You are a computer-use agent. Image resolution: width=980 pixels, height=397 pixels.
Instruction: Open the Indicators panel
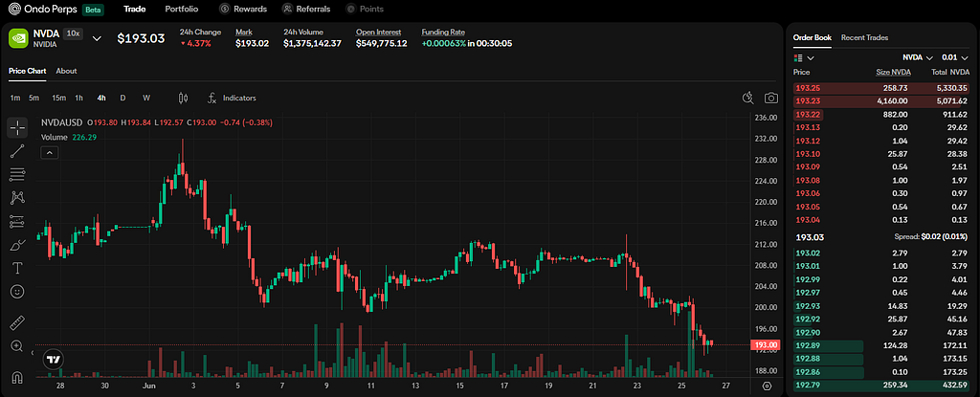[232, 99]
